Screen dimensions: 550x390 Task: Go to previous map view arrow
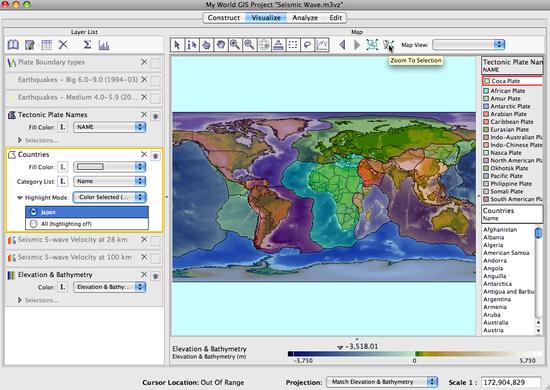pos(342,45)
